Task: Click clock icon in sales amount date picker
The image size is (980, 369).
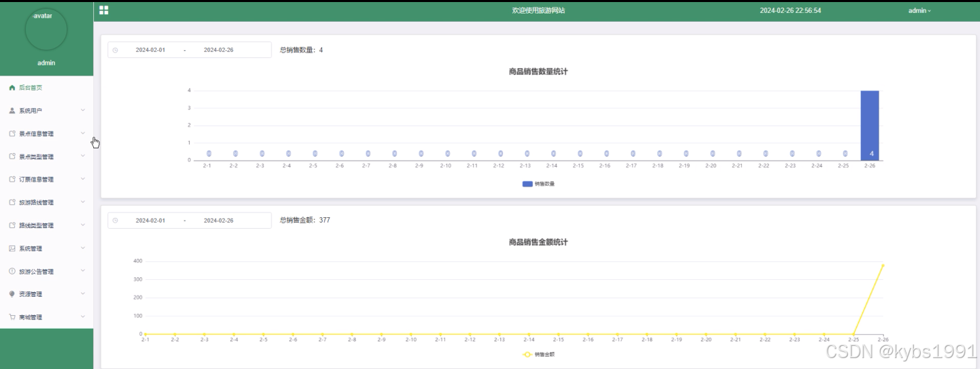Action: [116, 221]
